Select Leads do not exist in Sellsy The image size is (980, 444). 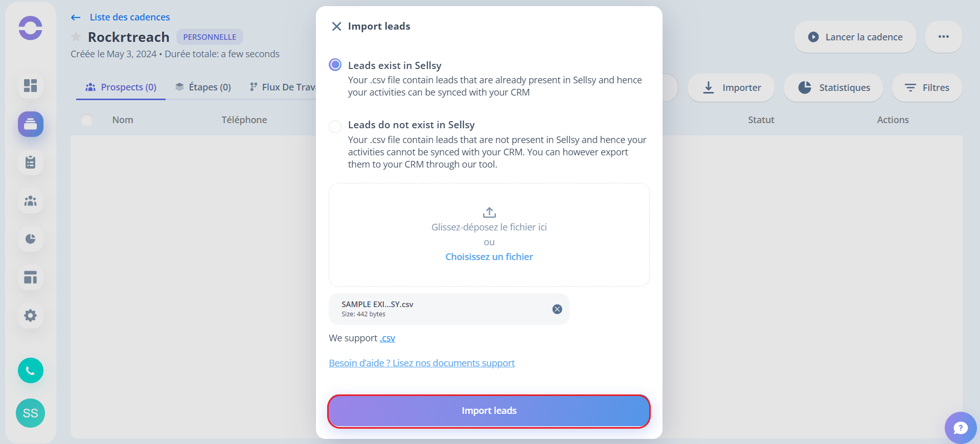pyautogui.click(x=335, y=126)
